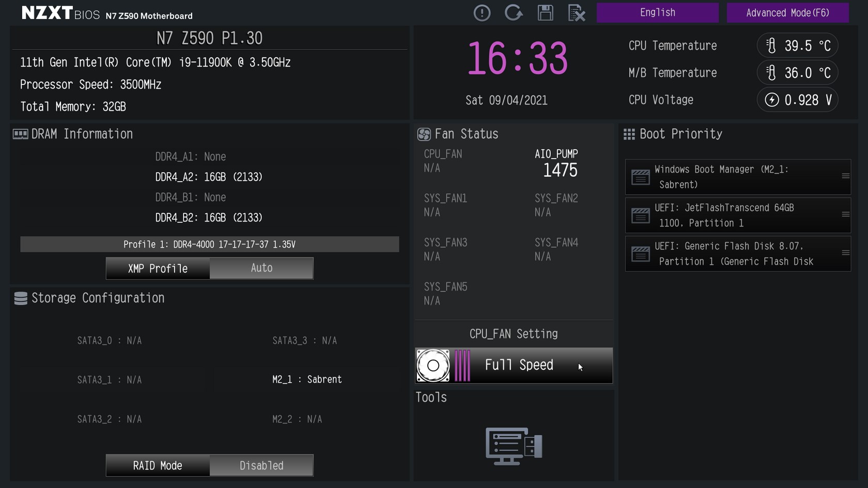The height and width of the screenshot is (488, 868).
Task: Click the exclamation info icon in top bar
Action: pos(482,13)
